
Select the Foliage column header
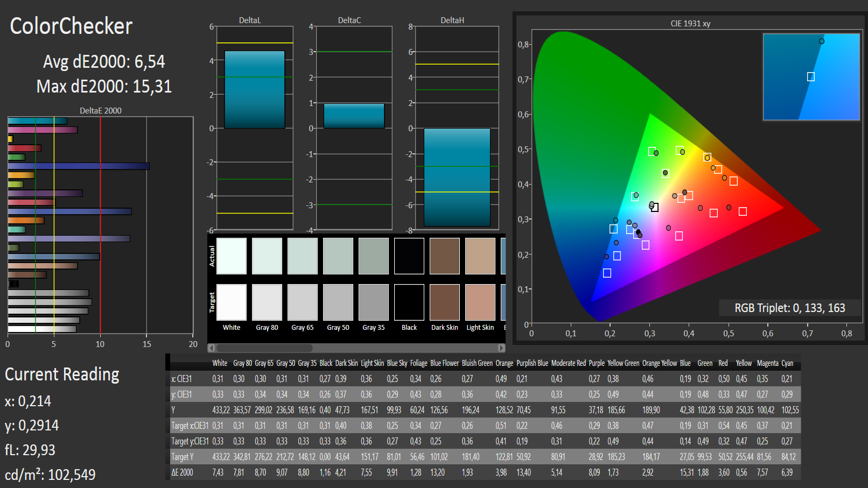coord(419,363)
